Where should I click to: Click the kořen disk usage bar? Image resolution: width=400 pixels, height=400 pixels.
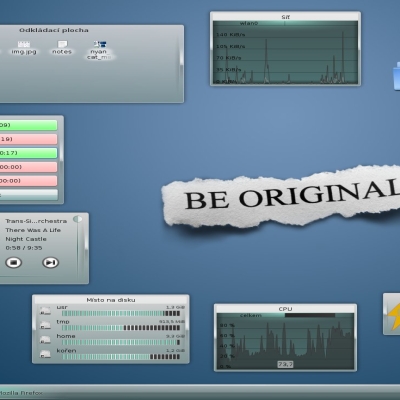(x=121, y=357)
